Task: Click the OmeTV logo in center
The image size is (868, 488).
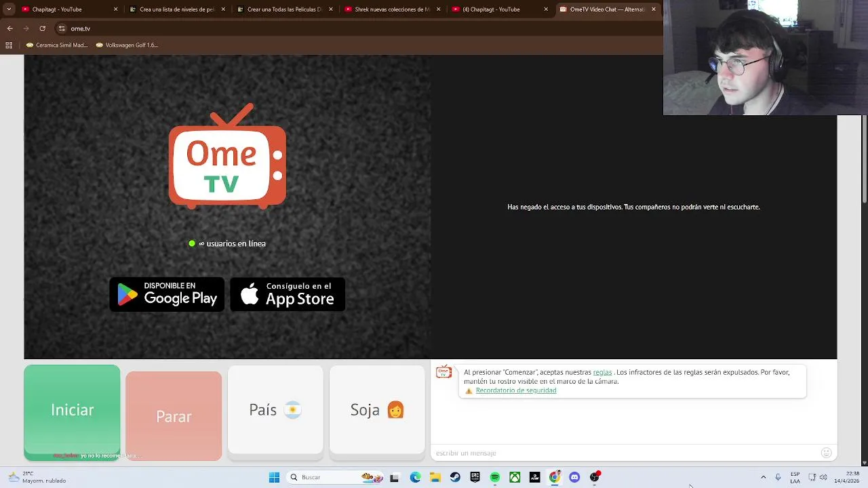Action: 227,156
